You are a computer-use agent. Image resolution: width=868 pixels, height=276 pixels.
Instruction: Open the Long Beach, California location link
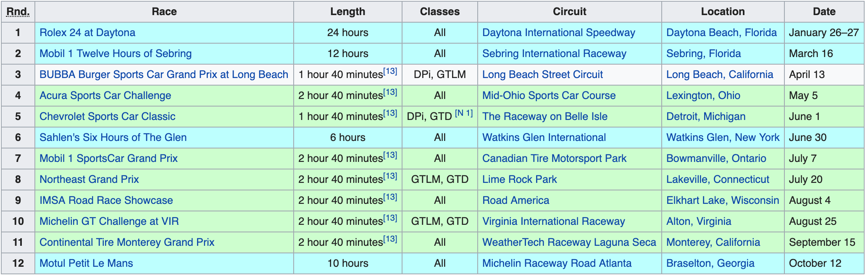[720, 75]
